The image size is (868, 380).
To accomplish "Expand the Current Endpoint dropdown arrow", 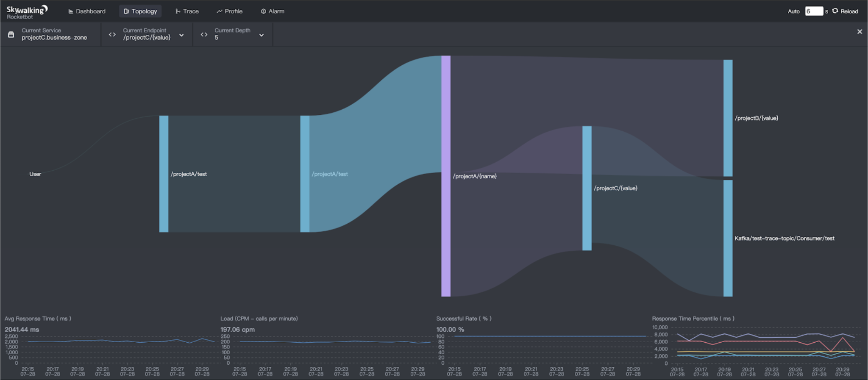I will click(x=181, y=35).
